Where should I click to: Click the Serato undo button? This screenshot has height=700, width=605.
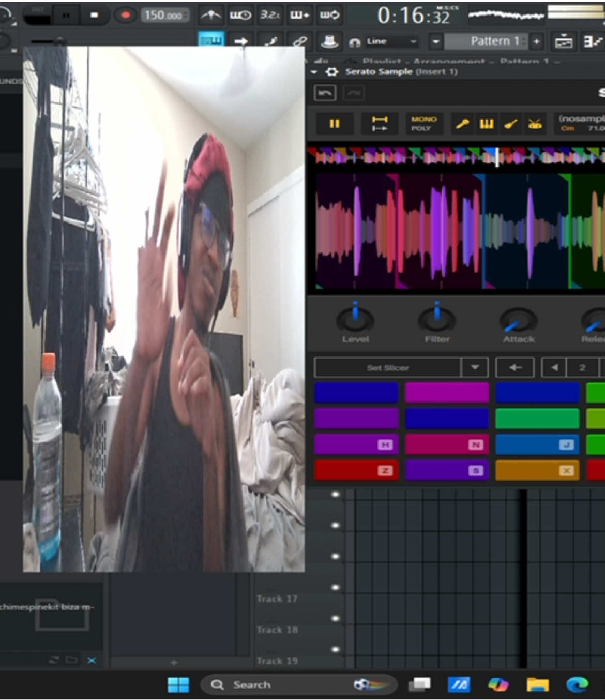[x=325, y=93]
